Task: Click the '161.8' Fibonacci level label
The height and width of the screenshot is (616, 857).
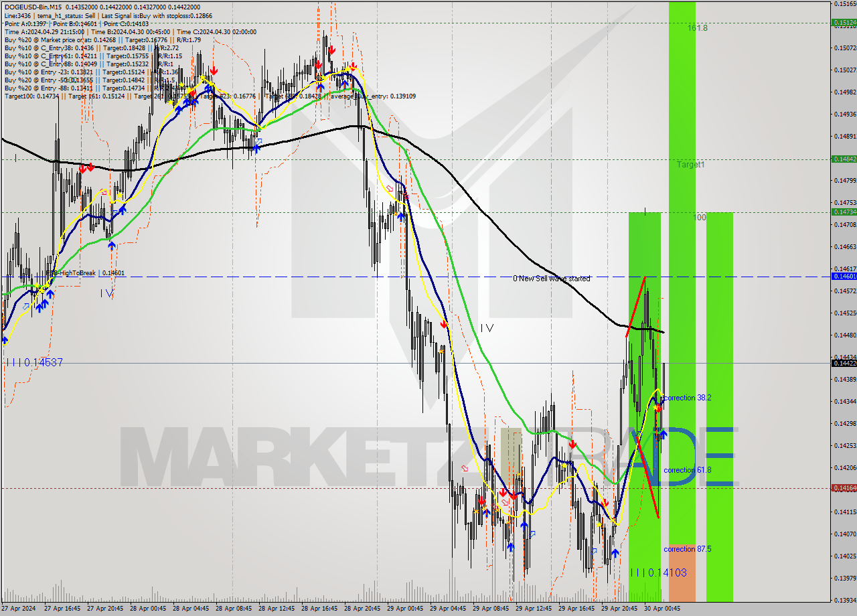Action: click(x=697, y=28)
